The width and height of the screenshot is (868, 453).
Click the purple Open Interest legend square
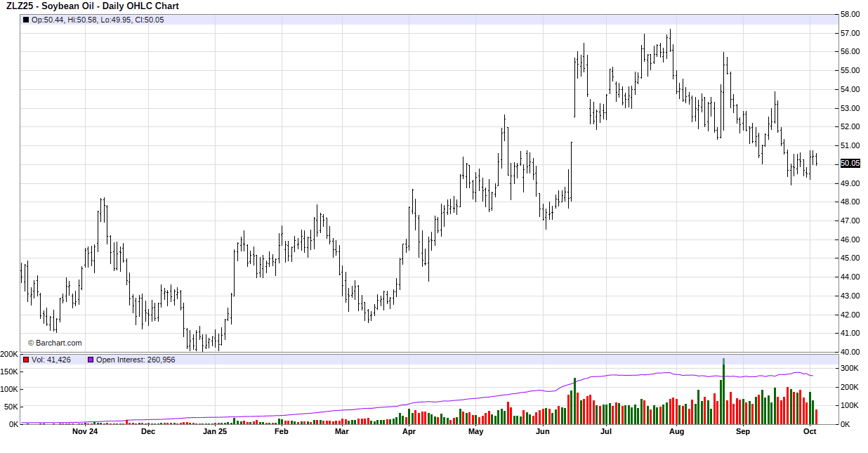tap(91, 360)
